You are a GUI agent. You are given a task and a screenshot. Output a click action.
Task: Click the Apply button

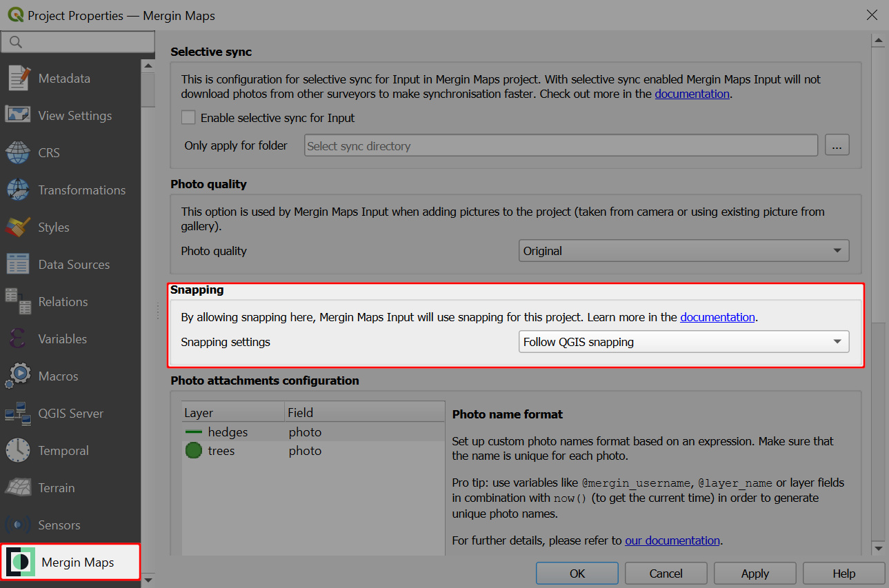(x=755, y=574)
